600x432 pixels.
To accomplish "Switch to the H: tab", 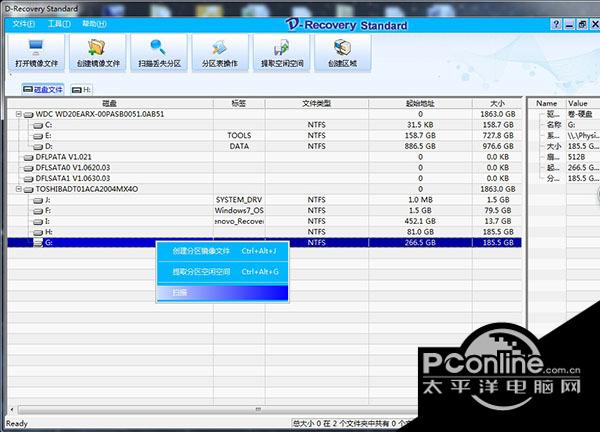I will pyautogui.click(x=82, y=90).
